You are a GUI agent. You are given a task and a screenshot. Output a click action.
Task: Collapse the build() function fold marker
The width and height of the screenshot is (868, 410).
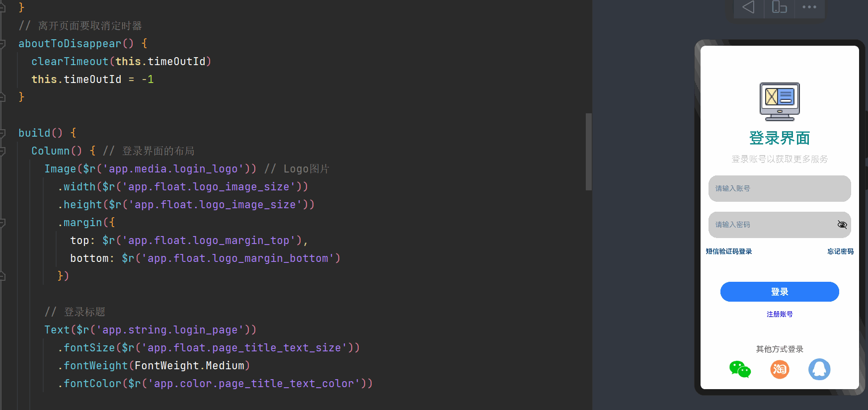pos(2,133)
